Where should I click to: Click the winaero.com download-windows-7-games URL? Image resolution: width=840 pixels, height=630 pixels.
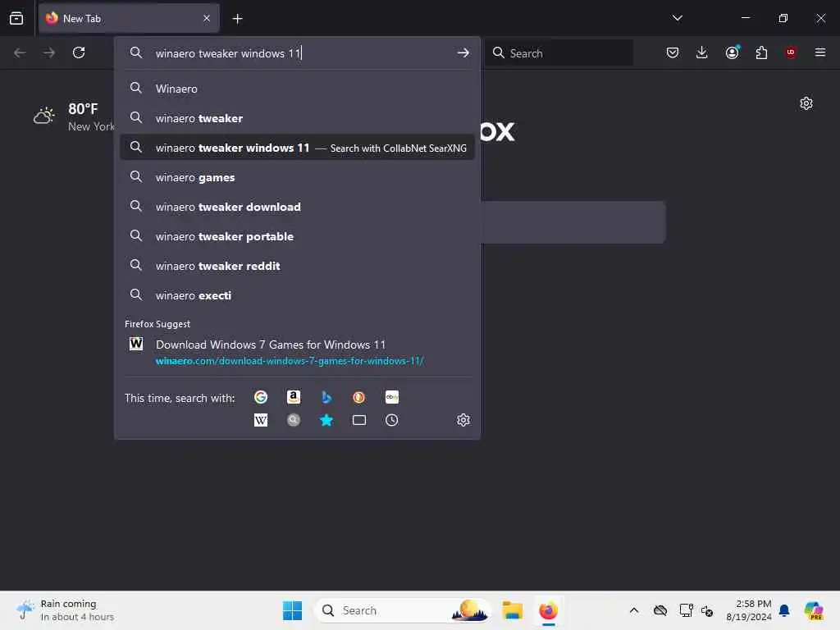pos(290,361)
